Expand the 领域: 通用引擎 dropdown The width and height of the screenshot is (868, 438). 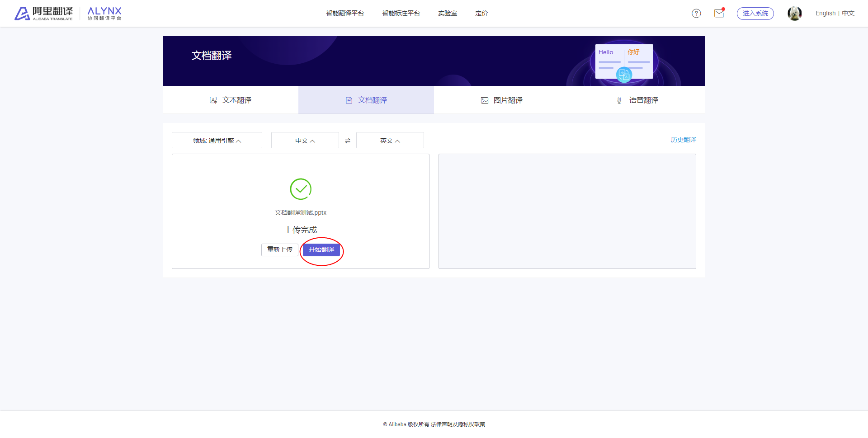[x=217, y=140]
